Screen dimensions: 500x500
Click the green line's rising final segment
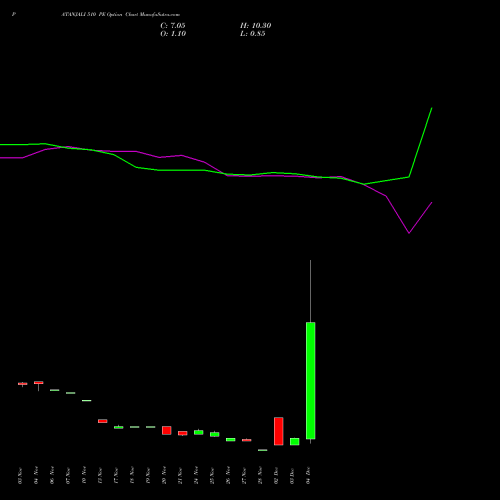pyautogui.click(x=420, y=142)
